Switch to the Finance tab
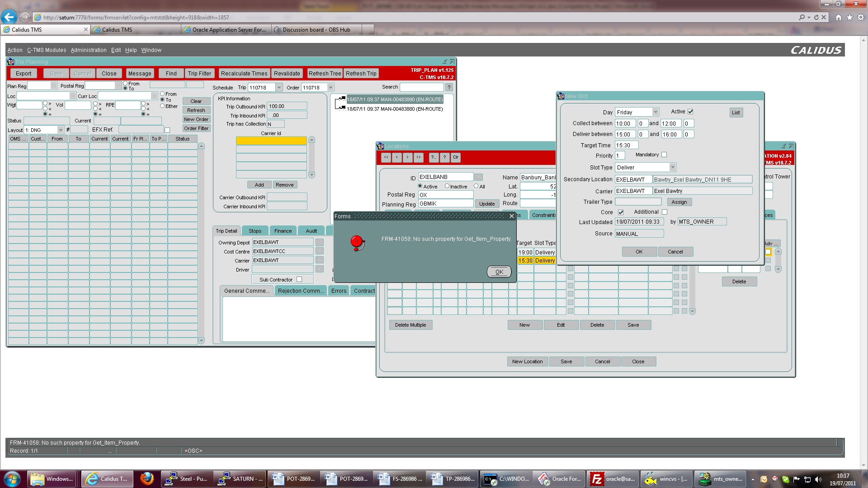The image size is (868, 488). point(283,230)
